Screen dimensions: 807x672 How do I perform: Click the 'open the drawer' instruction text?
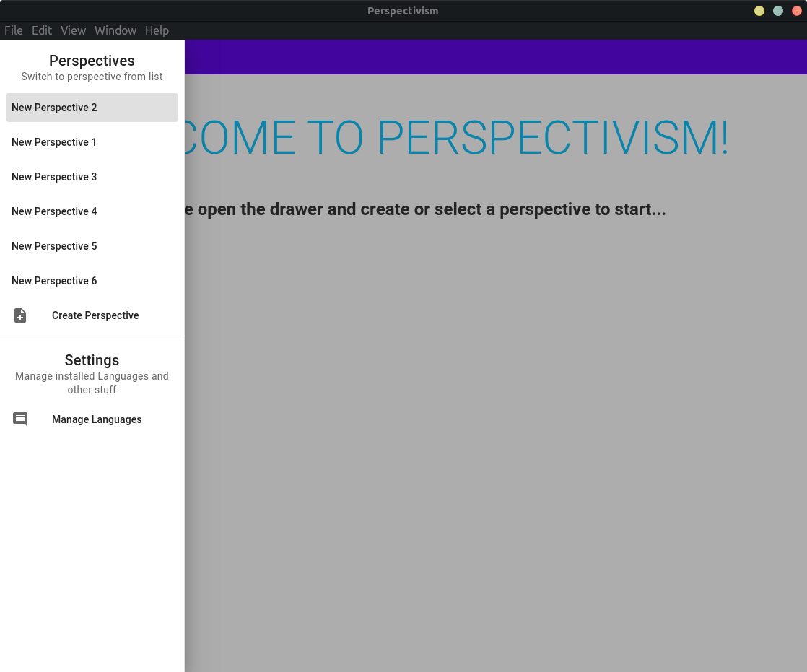click(x=425, y=209)
